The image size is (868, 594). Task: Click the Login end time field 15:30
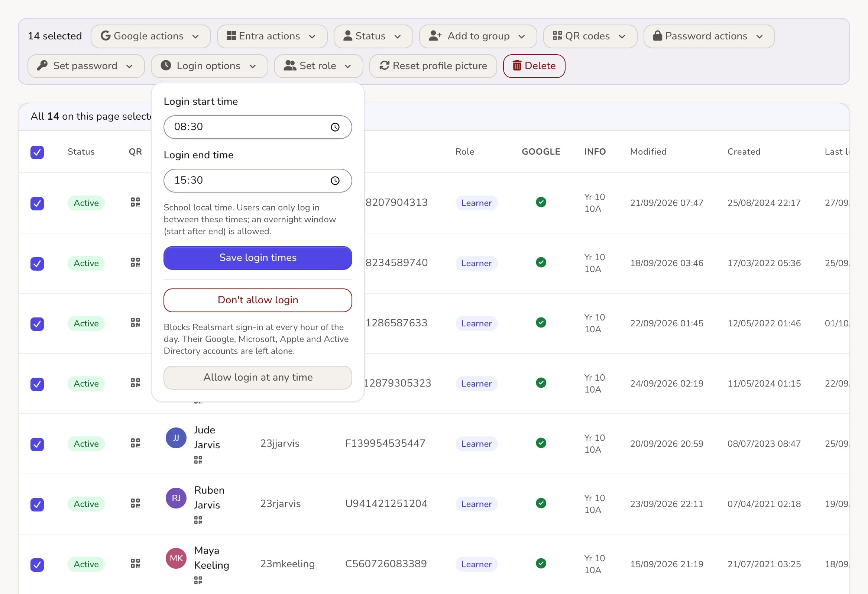pyautogui.click(x=258, y=181)
